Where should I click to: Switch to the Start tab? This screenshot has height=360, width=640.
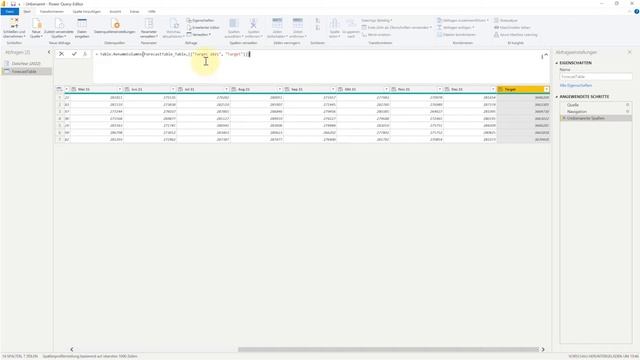(x=27, y=11)
